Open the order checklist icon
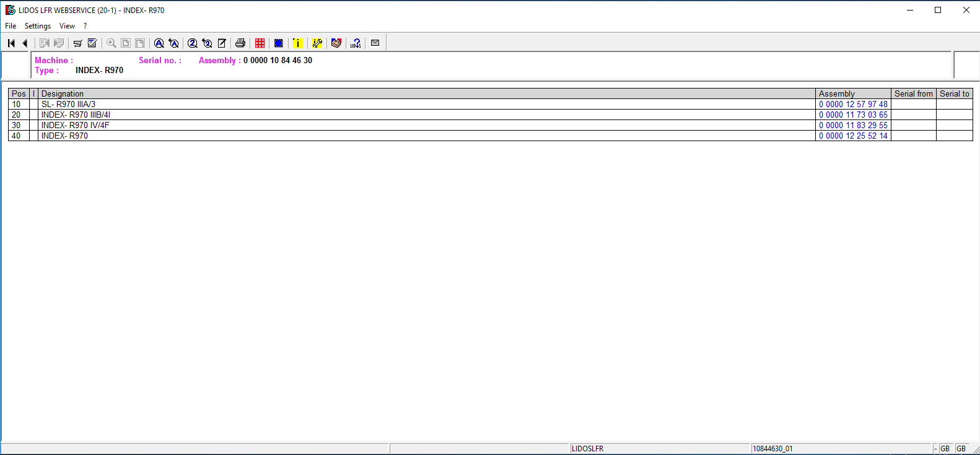980x455 pixels. coord(92,43)
